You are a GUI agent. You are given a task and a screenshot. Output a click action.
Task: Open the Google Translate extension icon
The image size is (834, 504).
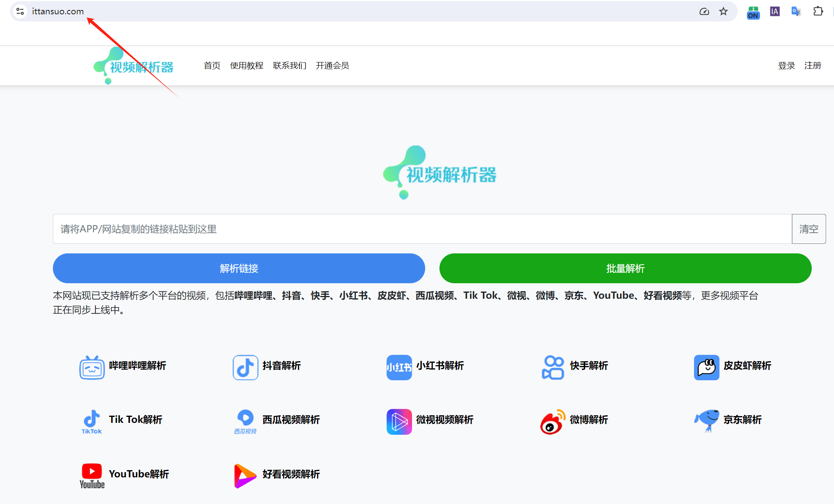pos(796,11)
